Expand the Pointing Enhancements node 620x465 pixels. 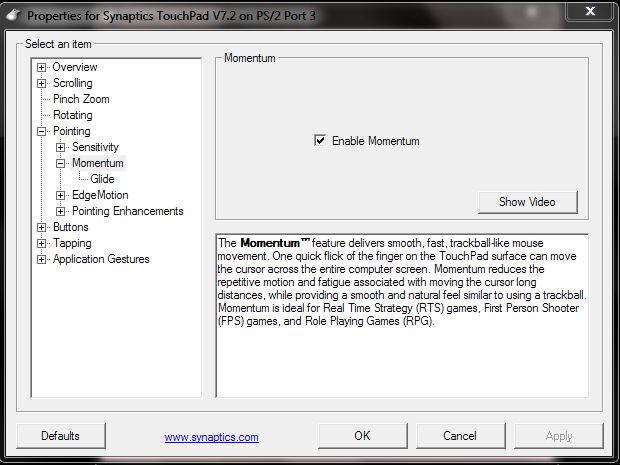(60, 212)
